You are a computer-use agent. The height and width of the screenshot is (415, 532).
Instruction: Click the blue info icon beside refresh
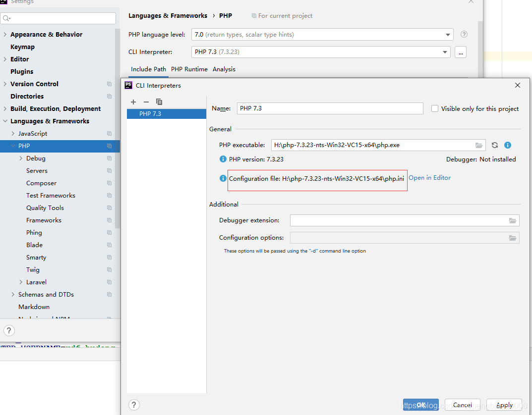coord(507,145)
